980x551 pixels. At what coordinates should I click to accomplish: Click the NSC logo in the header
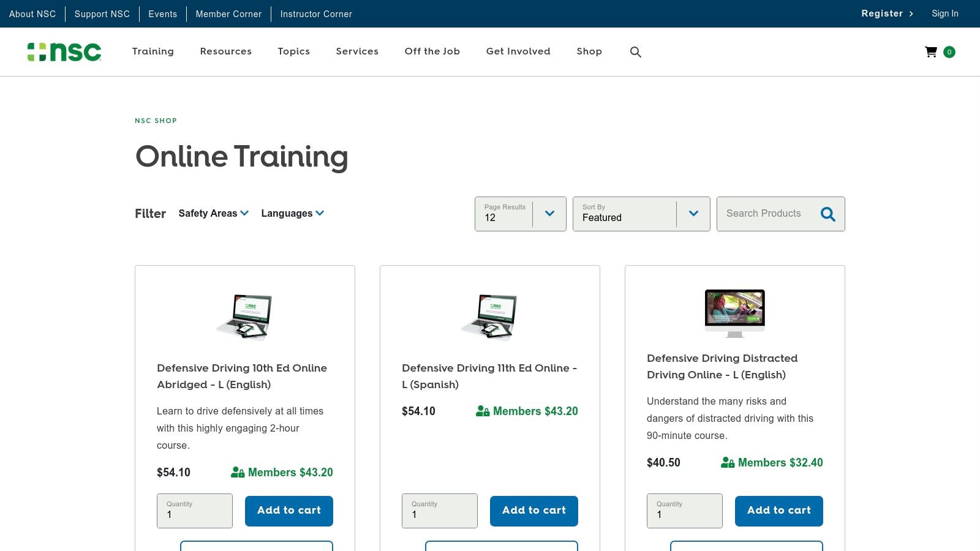pos(64,52)
